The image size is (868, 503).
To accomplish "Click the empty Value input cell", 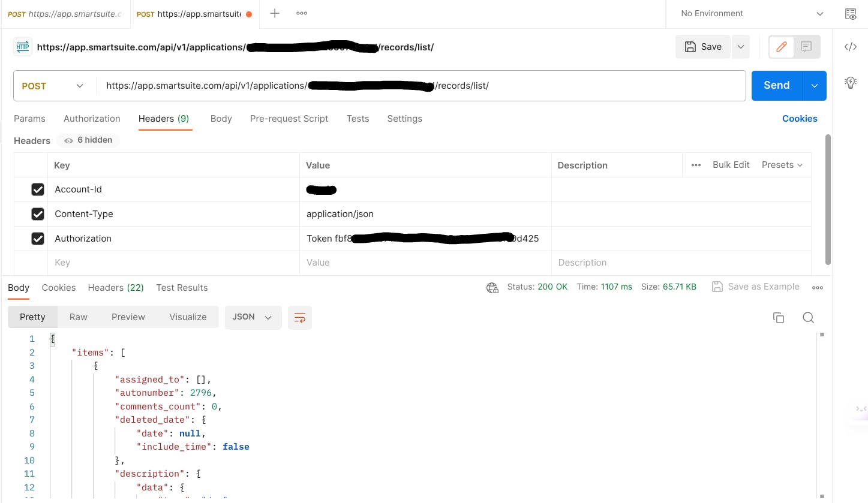I will 425,263.
